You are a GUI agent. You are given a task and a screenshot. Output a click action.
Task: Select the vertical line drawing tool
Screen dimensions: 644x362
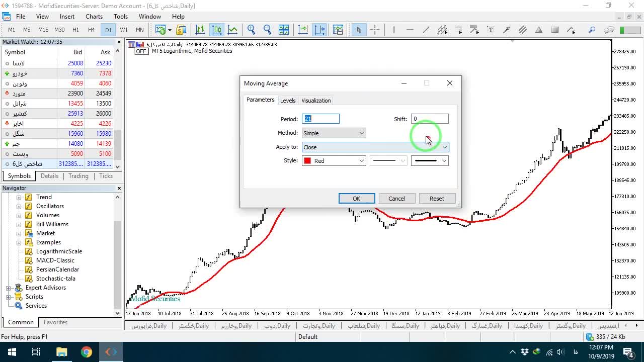[x=394, y=30]
